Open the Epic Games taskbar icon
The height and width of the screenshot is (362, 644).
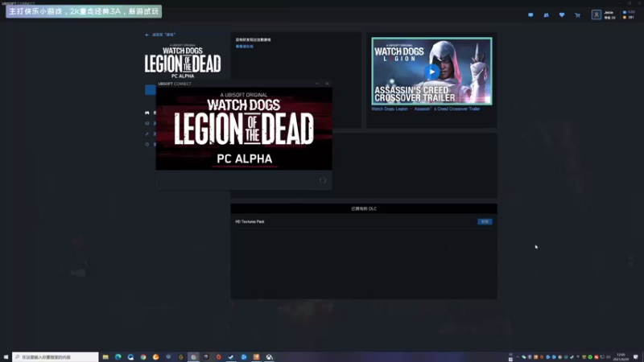(206, 357)
